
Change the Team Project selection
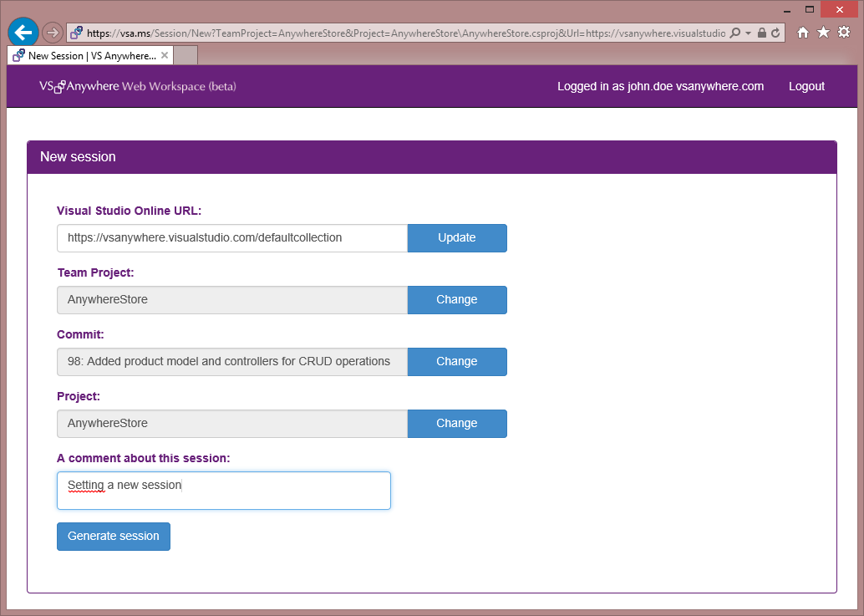(456, 300)
